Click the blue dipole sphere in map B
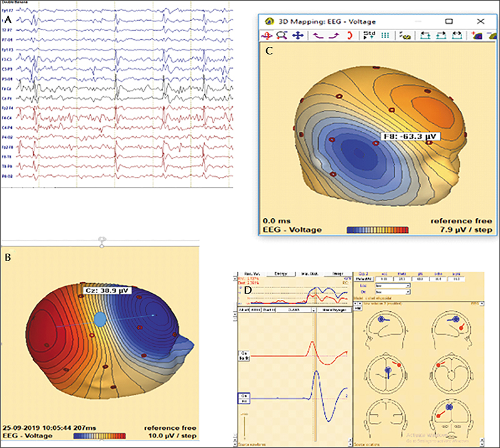This screenshot has height=448, width=500. click(100, 319)
